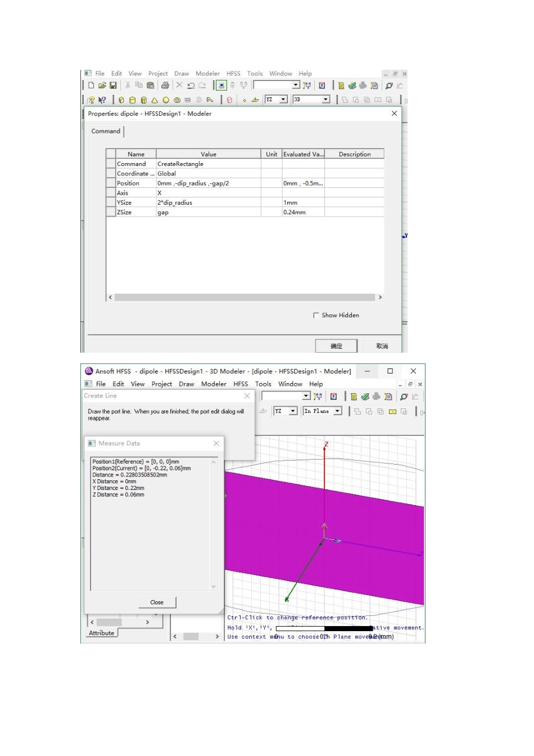Viewport: 534px width, 756px height.
Task: Click Ansoft HFSS logo in lower title bar
Action: click(x=89, y=371)
